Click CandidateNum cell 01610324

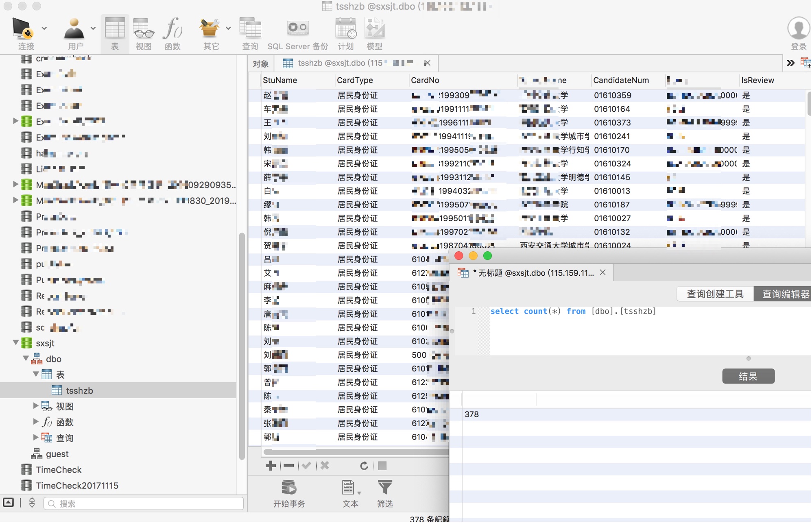pyautogui.click(x=612, y=163)
